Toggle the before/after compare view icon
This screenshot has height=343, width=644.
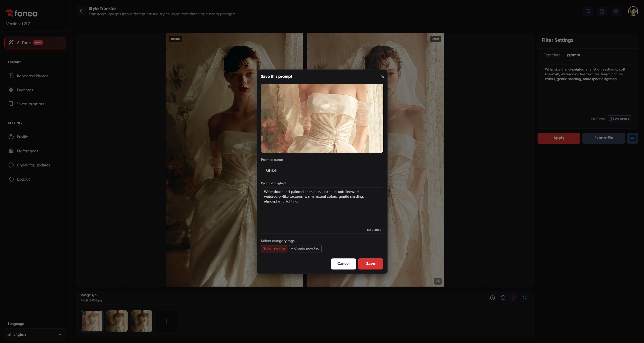click(513, 298)
